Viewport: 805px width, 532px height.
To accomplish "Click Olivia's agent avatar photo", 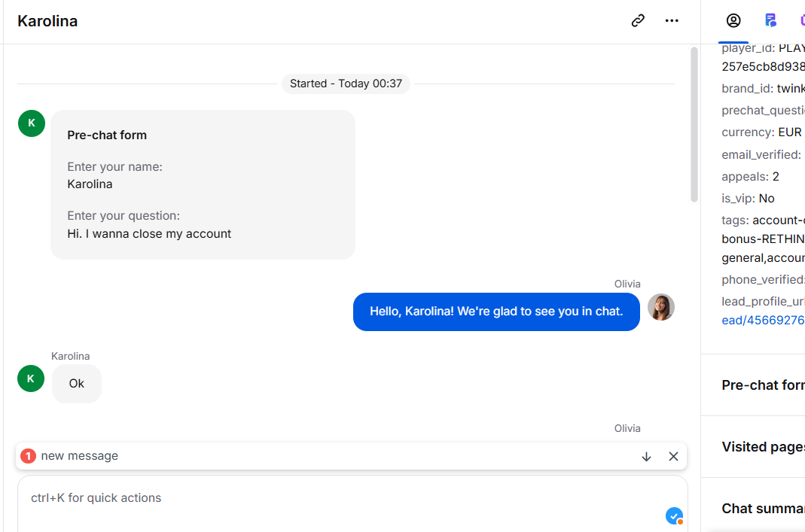I will pos(660,307).
